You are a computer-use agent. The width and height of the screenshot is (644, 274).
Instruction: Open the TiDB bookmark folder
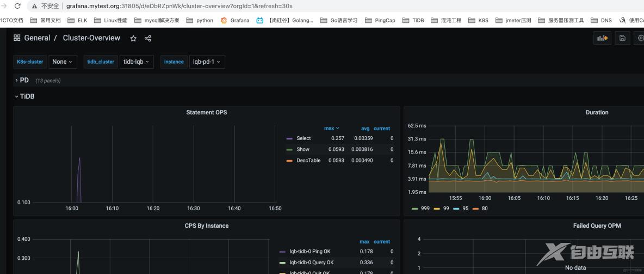coord(413,20)
